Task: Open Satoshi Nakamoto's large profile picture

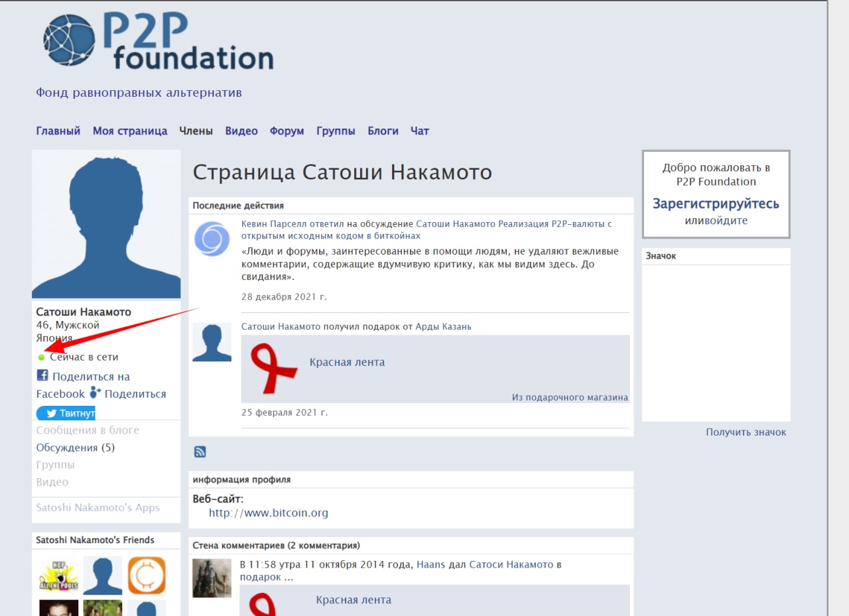Action: (106, 224)
